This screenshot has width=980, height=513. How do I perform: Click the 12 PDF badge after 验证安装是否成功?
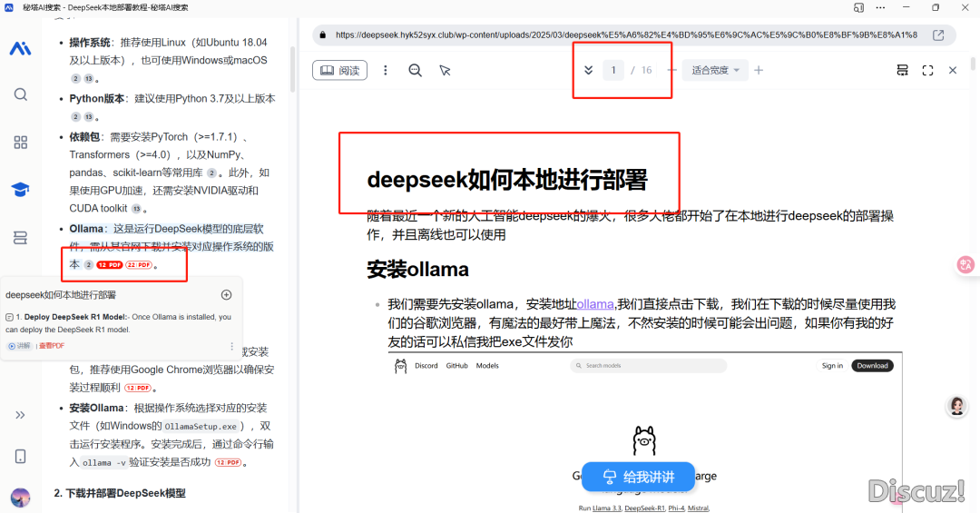(x=228, y=463)
